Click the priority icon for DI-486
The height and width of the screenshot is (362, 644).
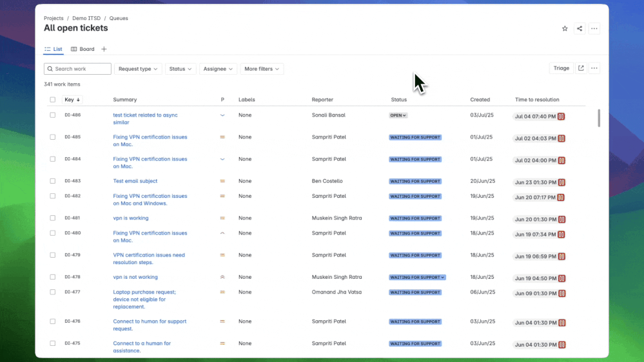pyautogui.click(x=222, y=115)
